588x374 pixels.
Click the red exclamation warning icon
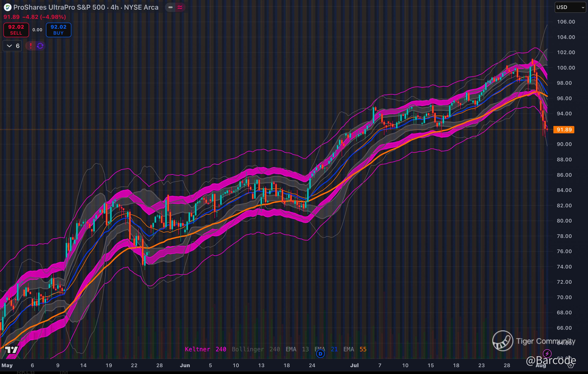point(31,46)
